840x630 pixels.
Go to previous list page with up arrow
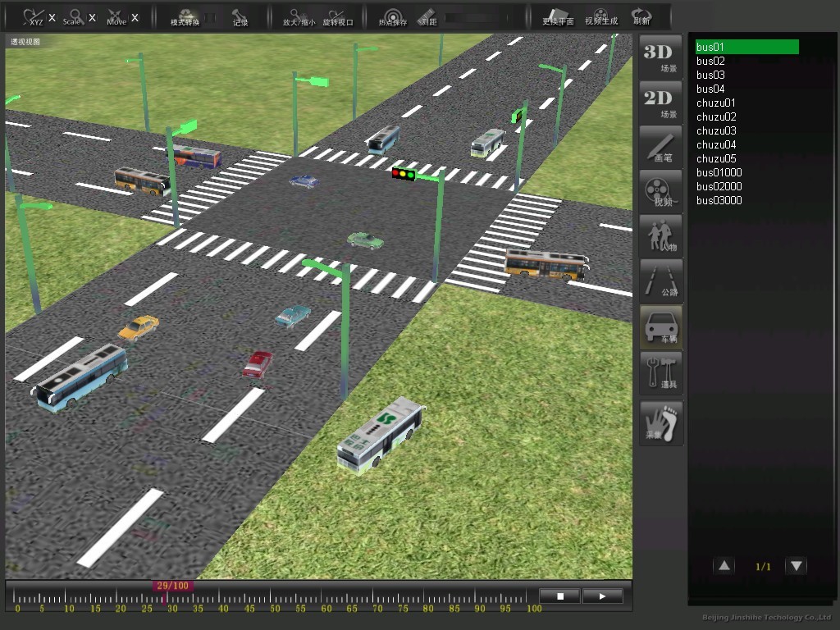point(724,566)
